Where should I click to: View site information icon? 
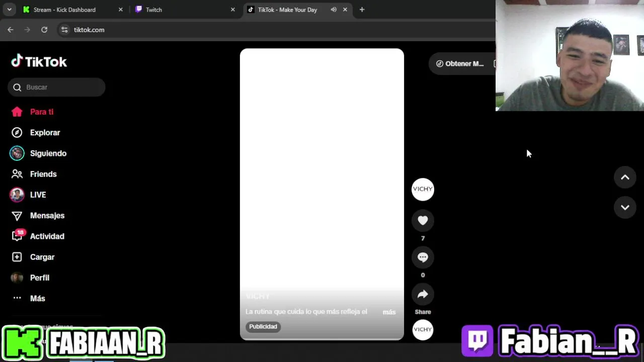click(64, 30)
